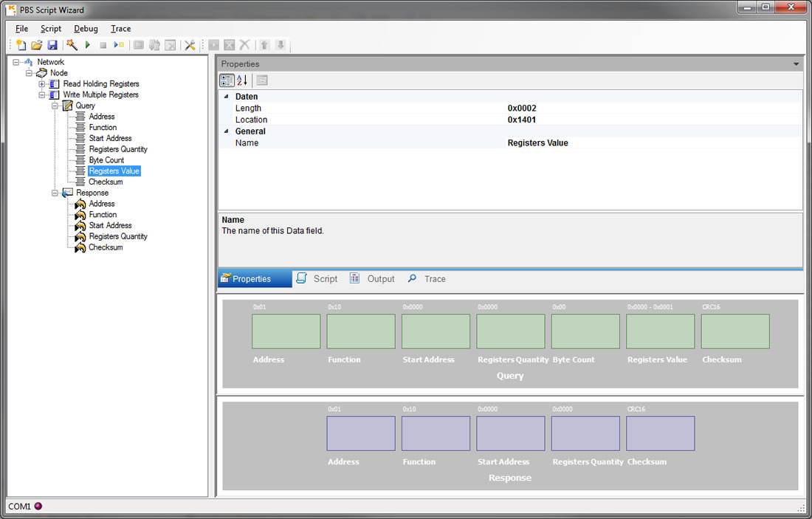The image size is (812, 519).
Task: Toggle the Categorized view in Properties
Action: tap(227, 80)
